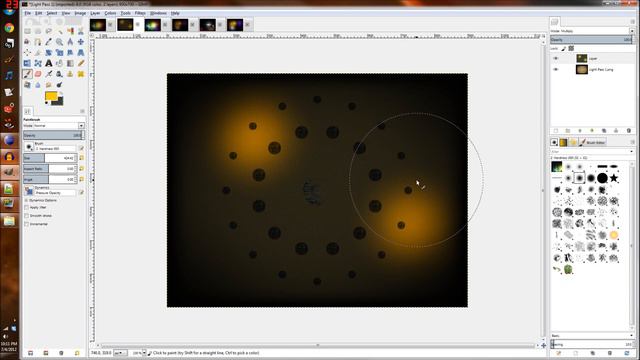This screenshot has height=360, width=640.
Task: Click the foreground yellow color swatch
Action: tap(51, 96)
